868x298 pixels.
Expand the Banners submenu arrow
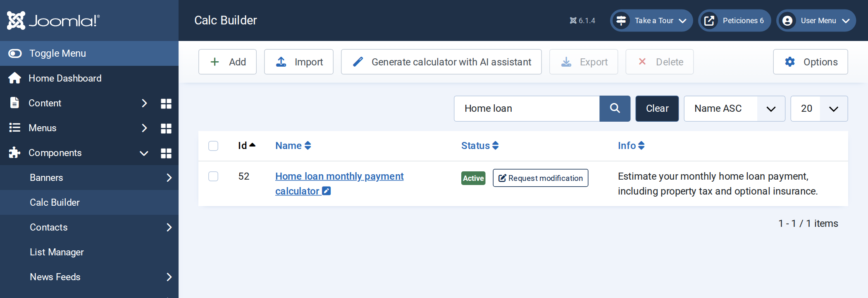[x=169, y=178]
